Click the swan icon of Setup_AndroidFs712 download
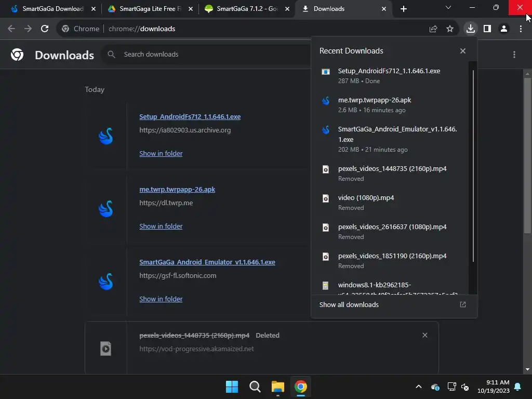 105,136
